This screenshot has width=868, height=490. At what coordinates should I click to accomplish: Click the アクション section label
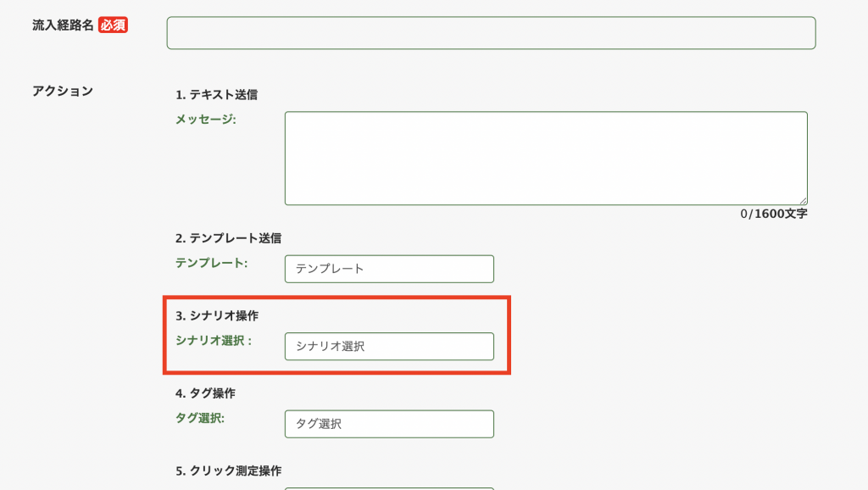(x=63, y=92)
